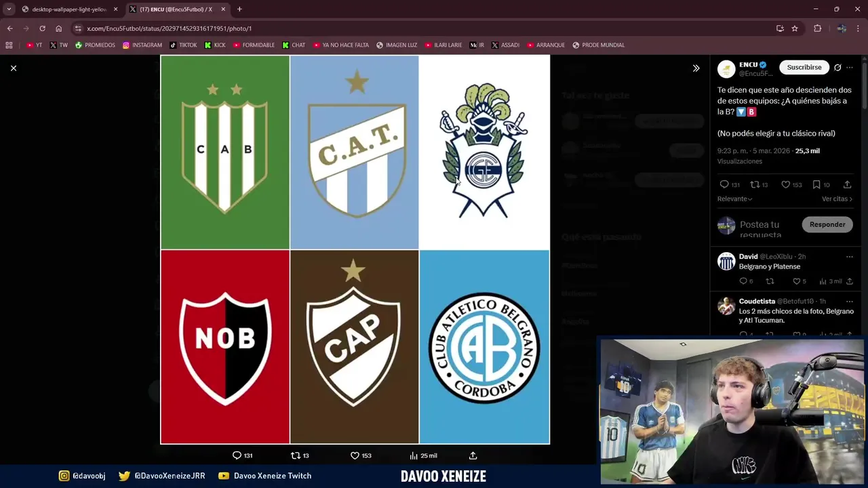Screen dimensions: 868x488
Task: Open the ASSADI bookmark
Action: 505,45
